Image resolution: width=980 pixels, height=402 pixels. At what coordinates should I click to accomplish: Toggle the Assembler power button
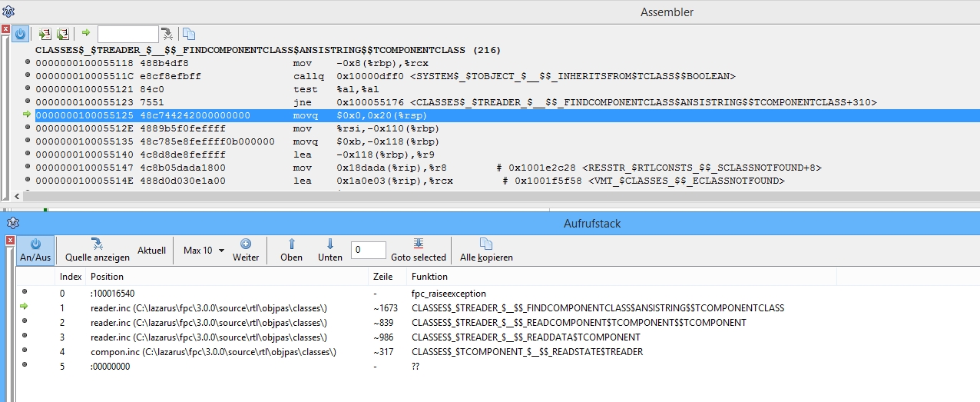click(21, 34)
